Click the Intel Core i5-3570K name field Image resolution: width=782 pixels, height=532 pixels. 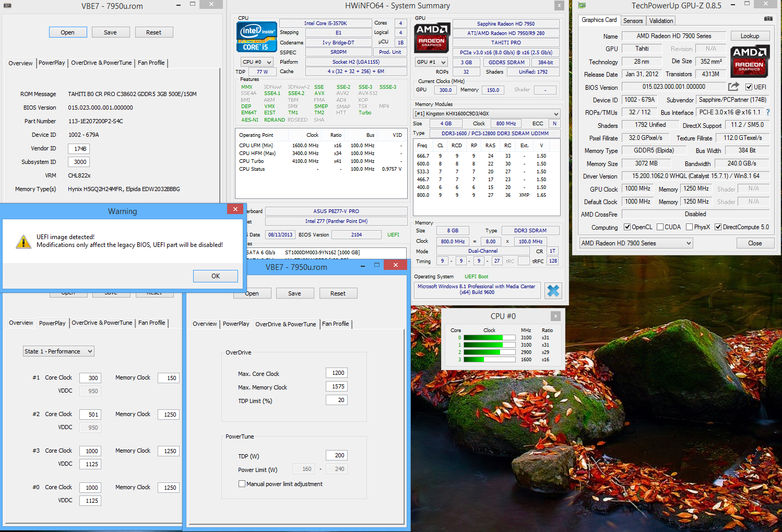pyautogui.click(x=325, y=23)
